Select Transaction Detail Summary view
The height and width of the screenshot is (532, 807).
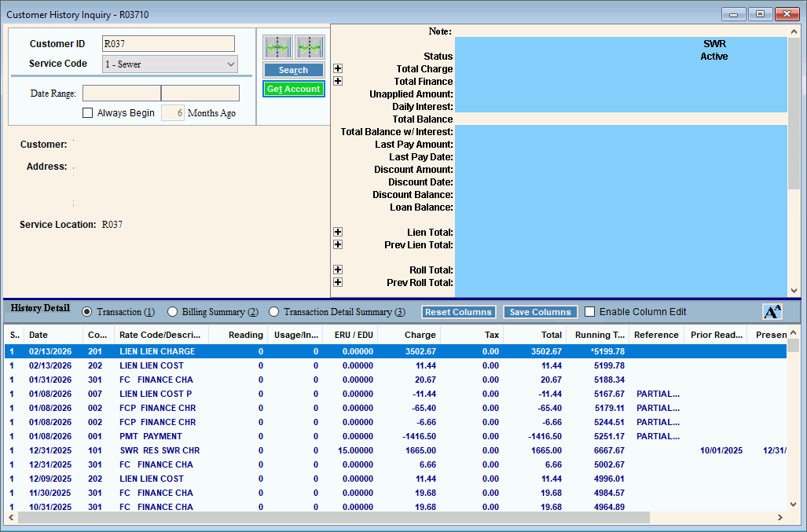tap(274, 312)
